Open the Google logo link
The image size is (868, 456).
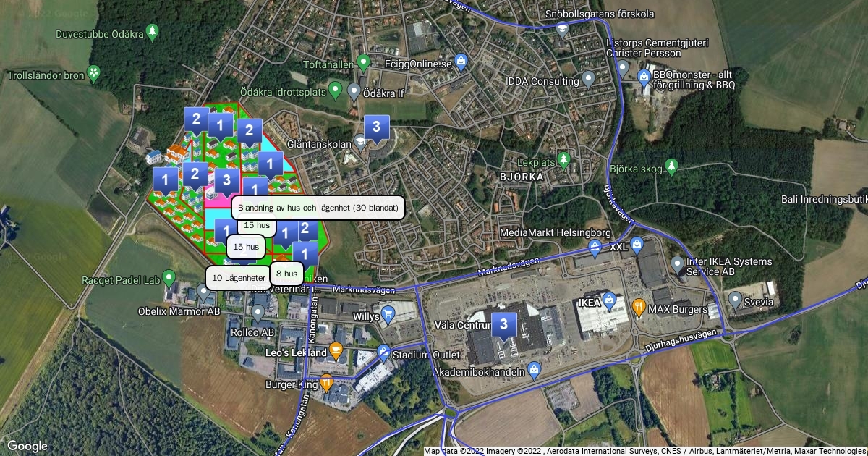click(27, 446)
